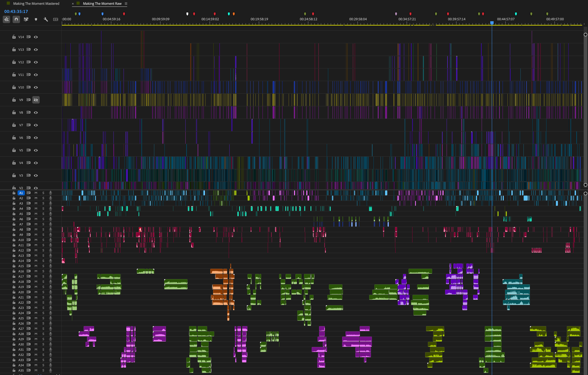Image resolution: width=588 pixels, height=375 pixels.
Task: Toggle the magnet Snap in timeline button
Action: [16, 19]
